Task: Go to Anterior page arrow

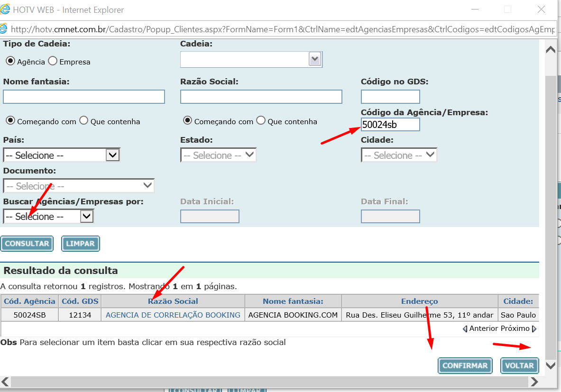Action: coord(465,328)
